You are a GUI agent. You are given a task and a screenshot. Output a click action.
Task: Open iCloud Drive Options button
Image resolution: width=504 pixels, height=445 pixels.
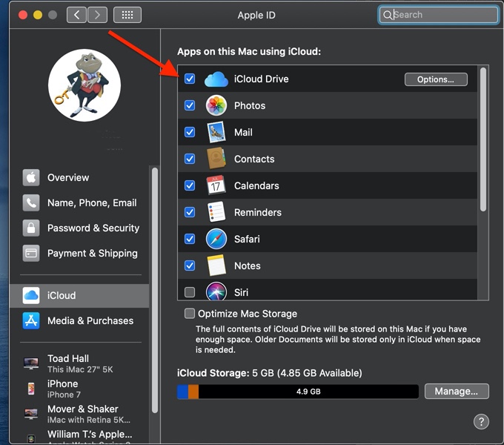[436, 79]
